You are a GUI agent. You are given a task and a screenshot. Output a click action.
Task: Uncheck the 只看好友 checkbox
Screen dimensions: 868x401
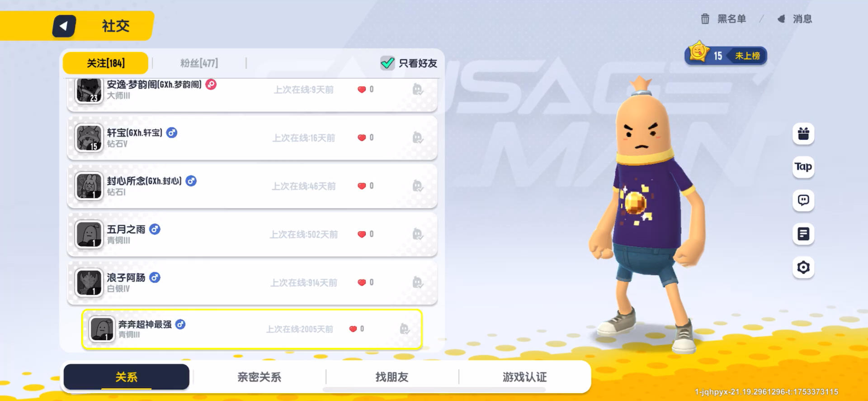click(387, 63)
